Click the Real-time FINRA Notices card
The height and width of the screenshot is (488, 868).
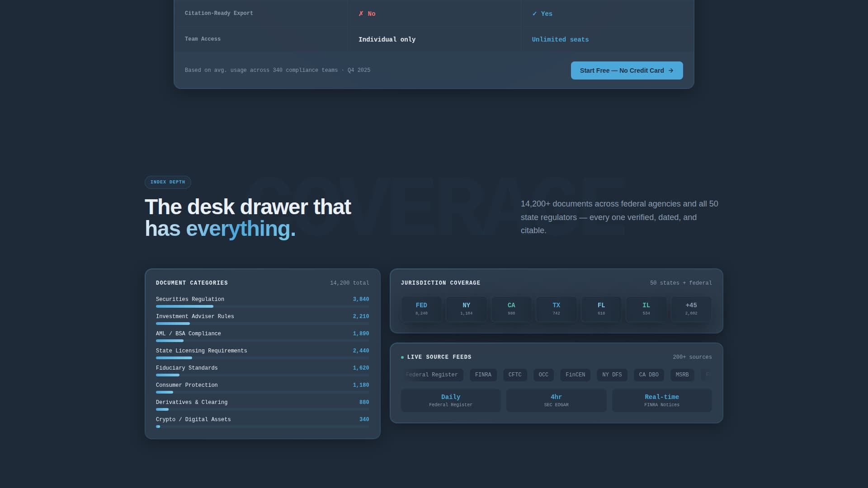pyautogui.click(x=662, y=400)
